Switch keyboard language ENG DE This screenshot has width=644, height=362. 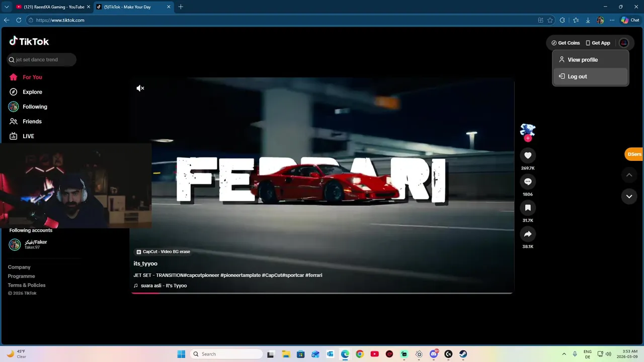[x=588, y=354]
